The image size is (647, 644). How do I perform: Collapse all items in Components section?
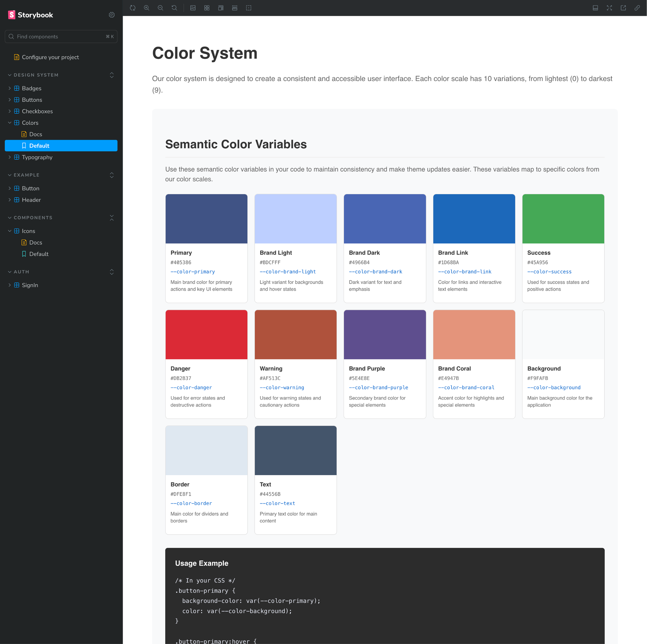112,218
